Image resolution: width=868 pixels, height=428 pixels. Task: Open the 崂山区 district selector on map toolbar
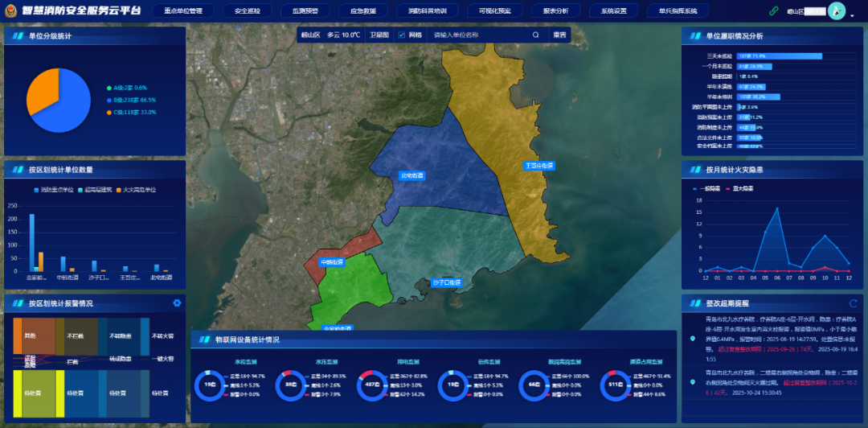coord(310,35)
